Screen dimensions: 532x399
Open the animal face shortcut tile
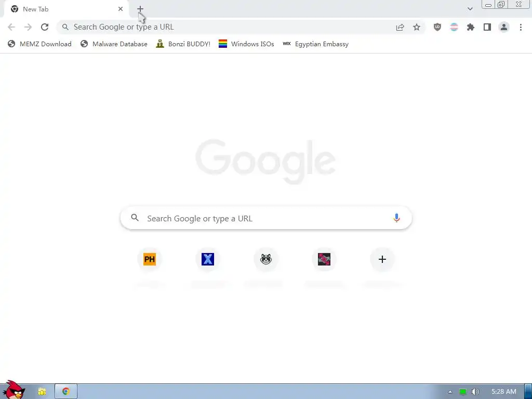(x=266, y=259)
